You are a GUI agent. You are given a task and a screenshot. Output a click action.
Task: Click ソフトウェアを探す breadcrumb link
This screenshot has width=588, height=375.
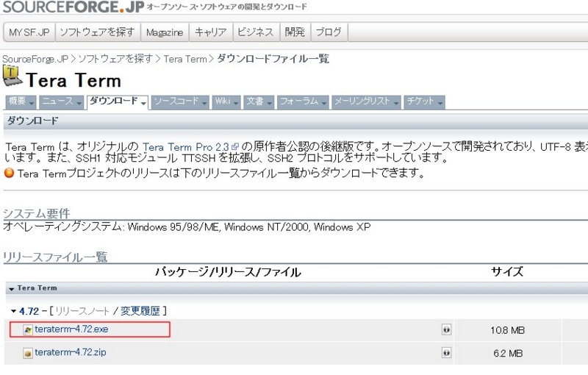coord(115,59)
